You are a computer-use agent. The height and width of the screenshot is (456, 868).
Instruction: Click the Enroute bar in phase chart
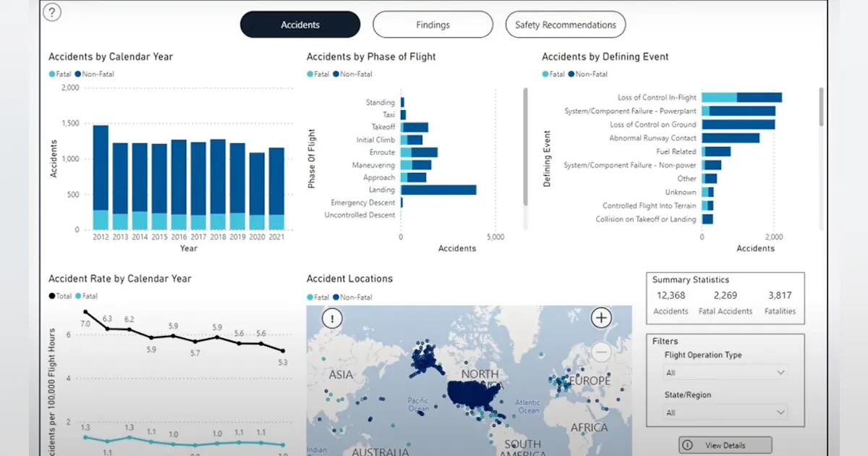pos(420,152)
